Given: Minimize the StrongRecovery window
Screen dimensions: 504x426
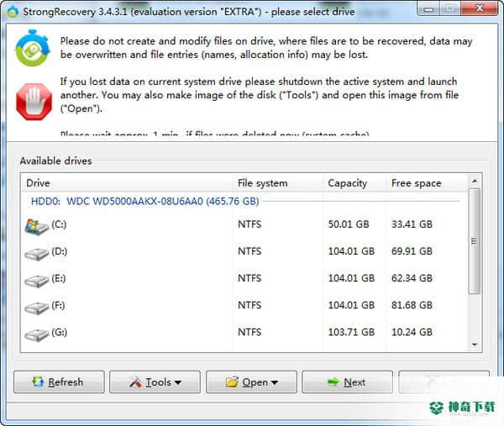Looking at the screenshot, I should click(428, 9).
